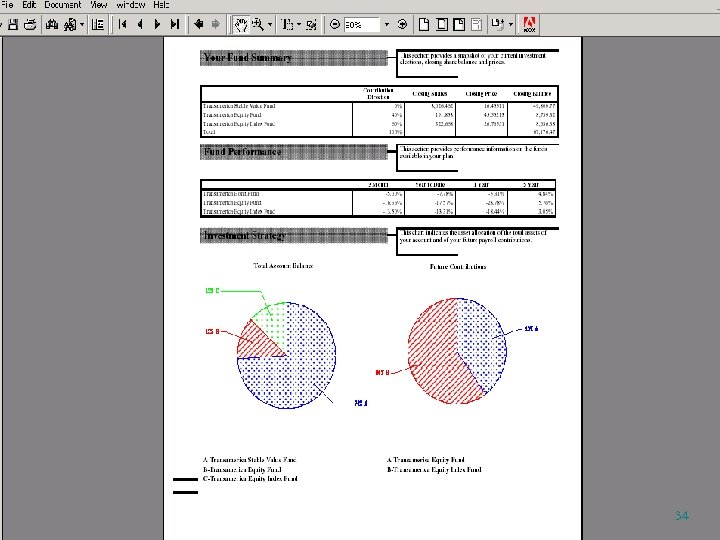Screen dimensions: 720x540
Task: Click the 'Future Contributions' chart title
Action: pos(458,266)
